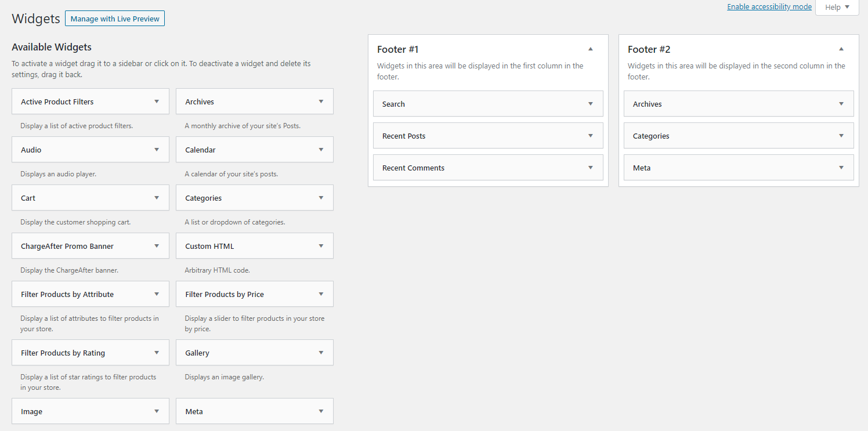Click the Audio widget arrow icon
The image size is (868, 431).
157,150
